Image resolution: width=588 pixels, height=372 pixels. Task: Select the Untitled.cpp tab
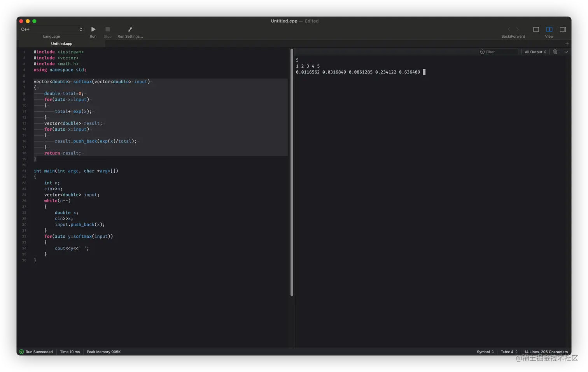61,44
